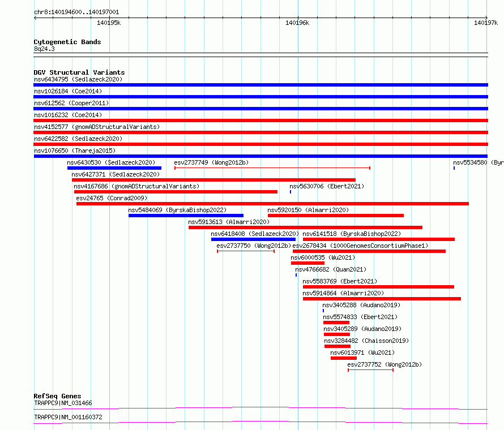504x430 pixels.
Task: Select nsv6422582 (Sedlazeck2020) label
Action: (x=78, y=139)
